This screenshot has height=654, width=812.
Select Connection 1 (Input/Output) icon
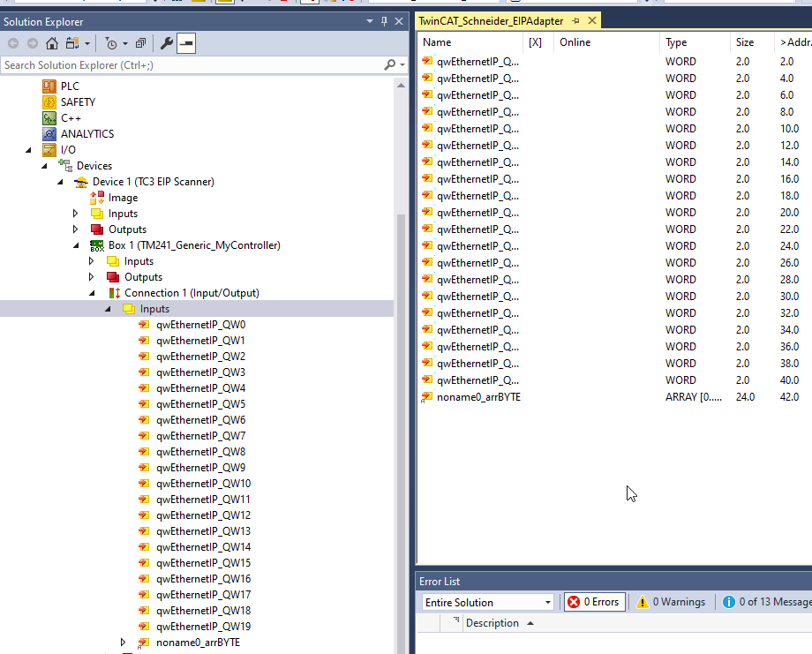coord(115,293)
